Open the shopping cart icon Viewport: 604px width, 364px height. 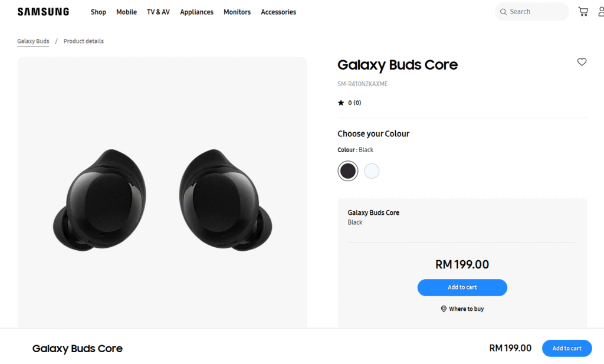coord(583,12)
